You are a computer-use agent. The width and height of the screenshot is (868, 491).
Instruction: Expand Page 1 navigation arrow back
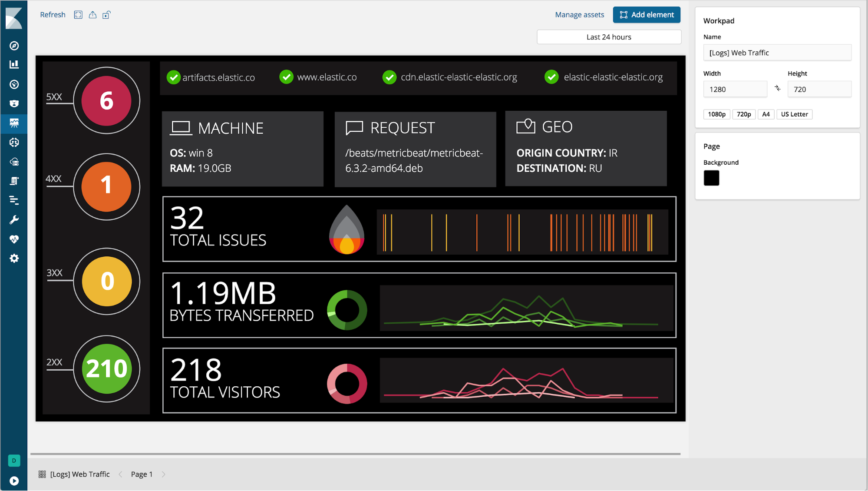(122, 474)
